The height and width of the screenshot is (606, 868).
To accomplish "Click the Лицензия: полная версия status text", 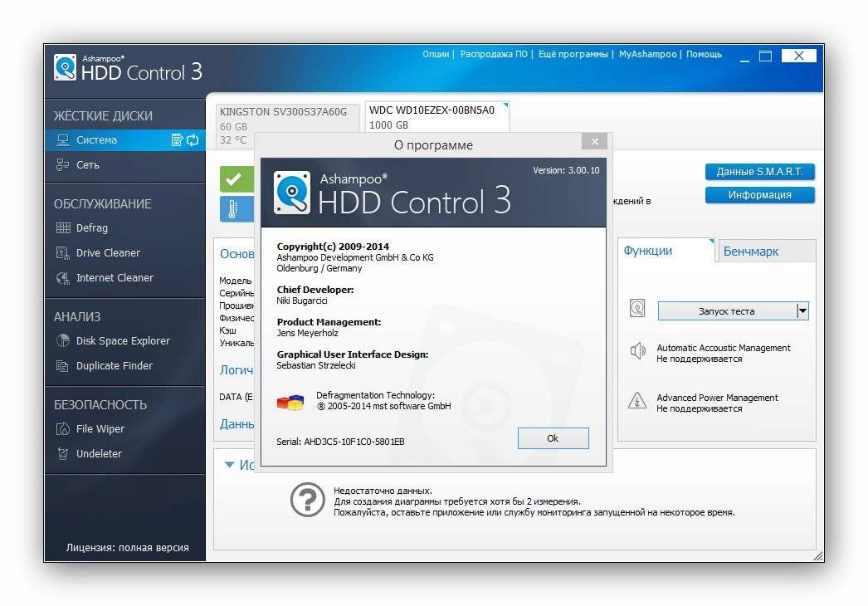I will (127, 547).
